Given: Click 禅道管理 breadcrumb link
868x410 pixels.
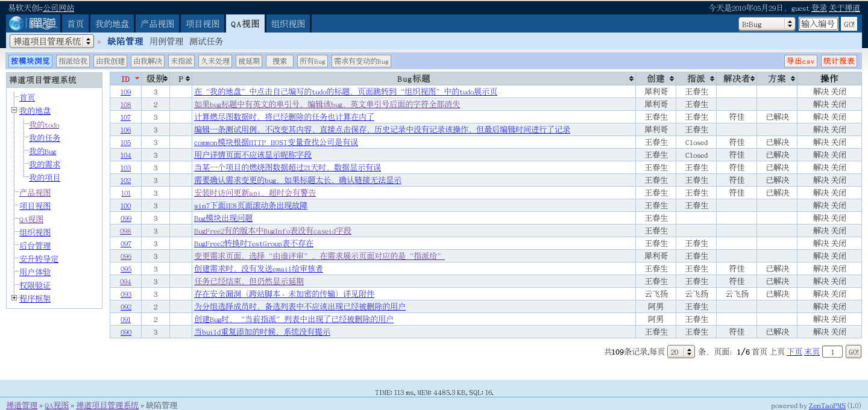Looking at the screenshot, I should coord(22,405).
